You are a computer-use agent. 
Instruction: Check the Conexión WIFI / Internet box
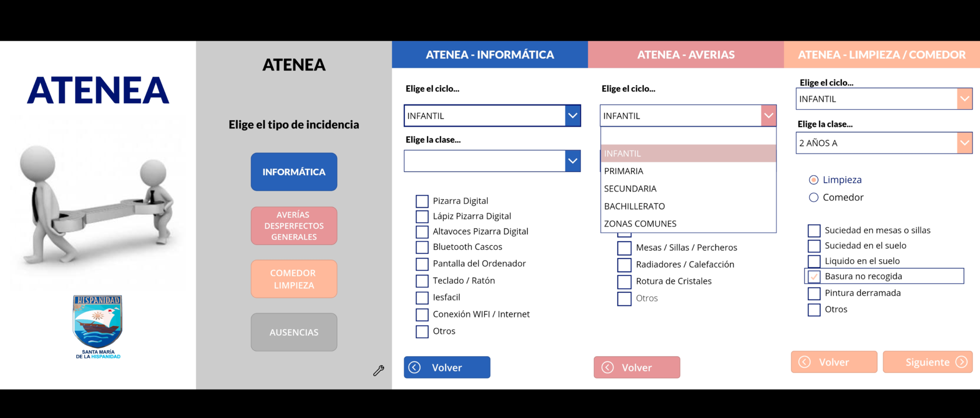point(422,315)
